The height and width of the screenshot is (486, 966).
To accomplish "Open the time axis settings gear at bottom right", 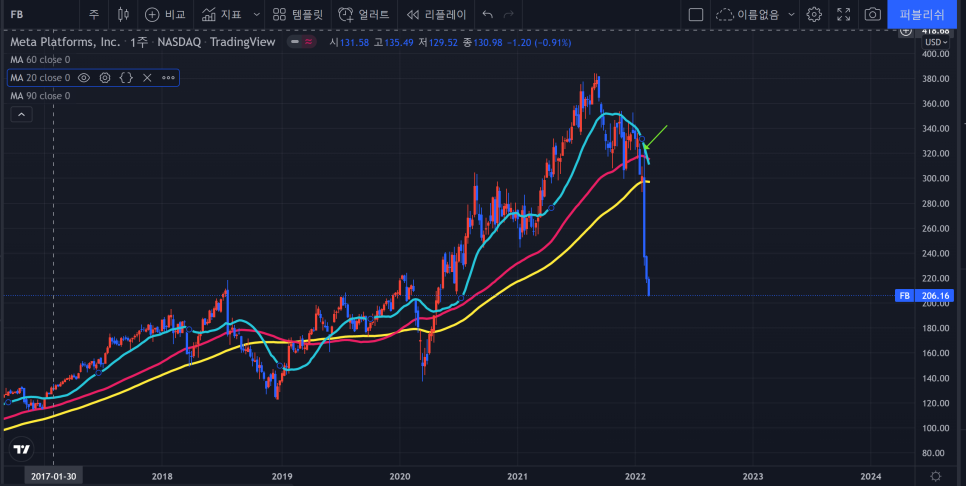I will [x=936, y=476].
